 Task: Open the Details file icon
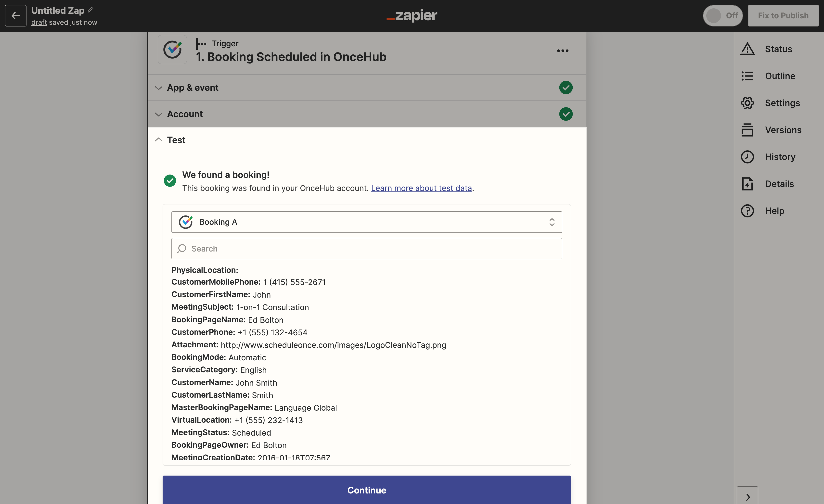747,184
